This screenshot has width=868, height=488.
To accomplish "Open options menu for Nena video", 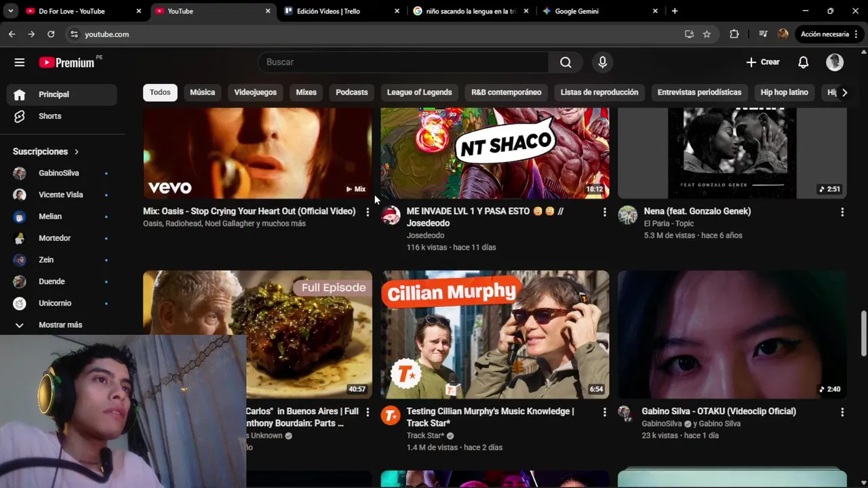I will pos(842,212).
